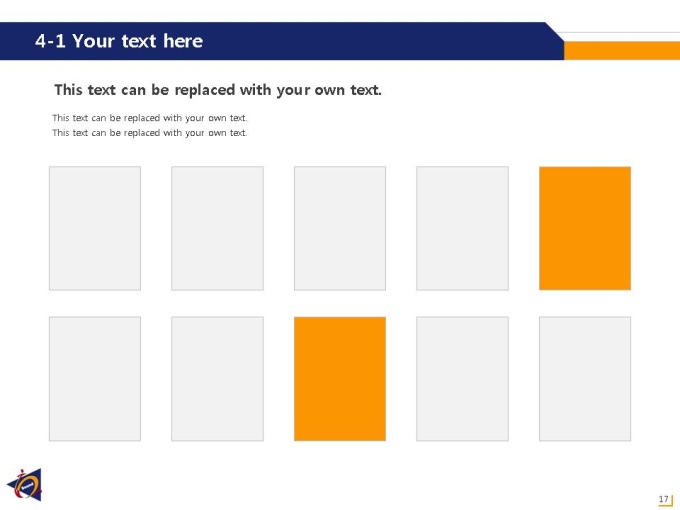This screenshot has height=510, width=680.
Task: Click the triangular logo icon at bottom left
Action: tap(25, 485)
